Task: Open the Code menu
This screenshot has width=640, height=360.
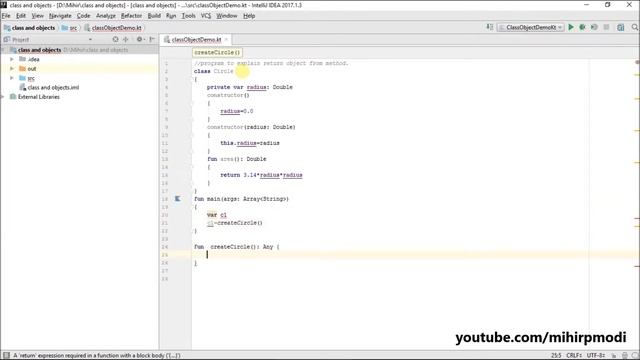Action: pyautogui.click(x=83, y=16)
